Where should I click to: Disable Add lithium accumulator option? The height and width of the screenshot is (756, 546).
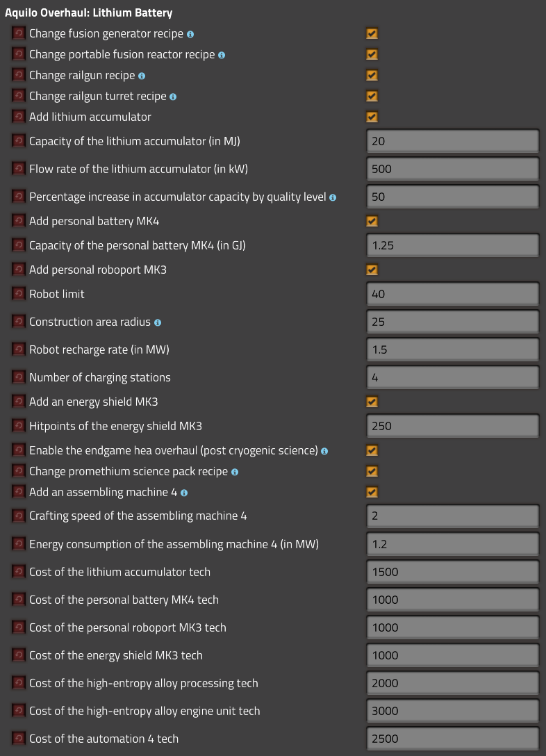(x=372, y=117)
